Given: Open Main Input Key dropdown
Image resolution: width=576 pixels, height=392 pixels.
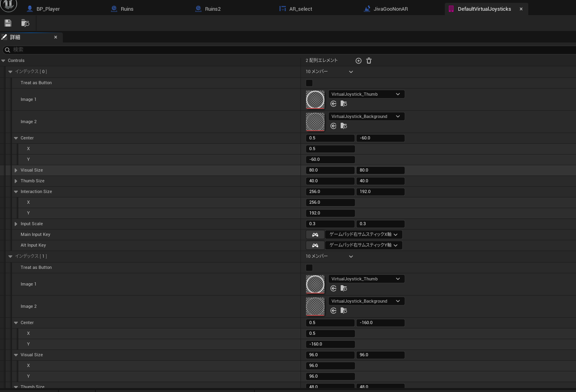Looking at the screenshot, I should [x=363, y=235].
